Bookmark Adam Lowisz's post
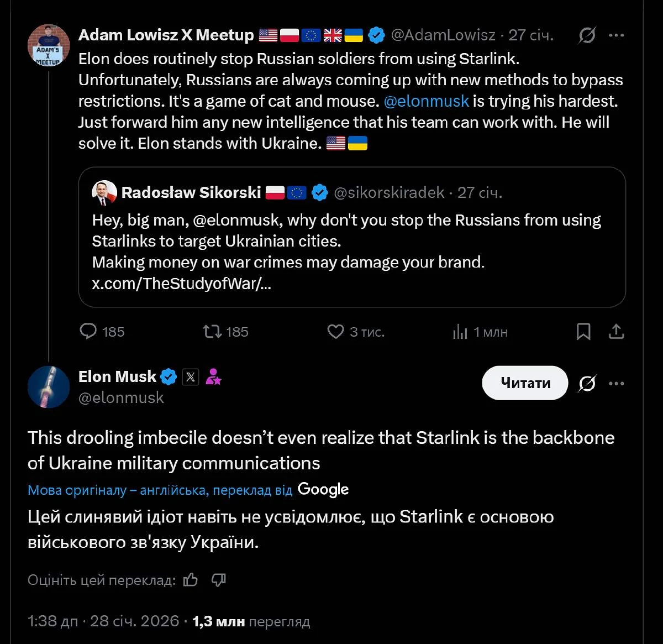This screenshot has width=663, height=644. (x=583, y=331)
